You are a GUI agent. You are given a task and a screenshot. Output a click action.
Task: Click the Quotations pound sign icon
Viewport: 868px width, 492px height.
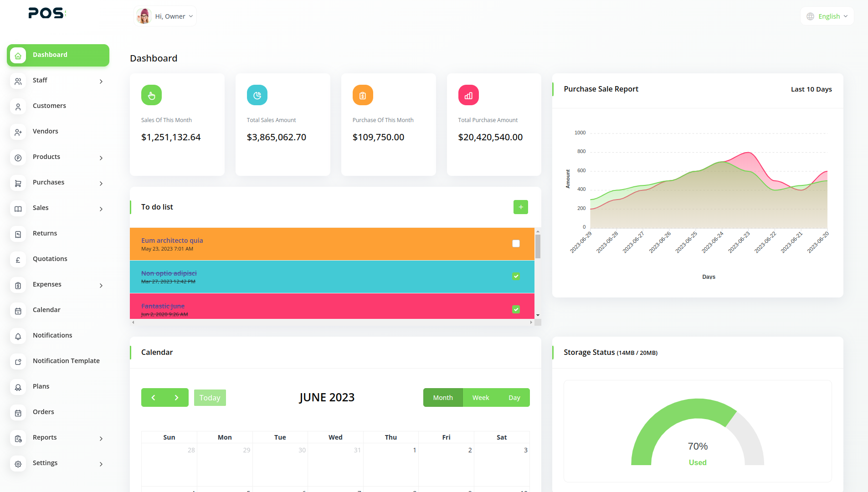coord(18,260)
